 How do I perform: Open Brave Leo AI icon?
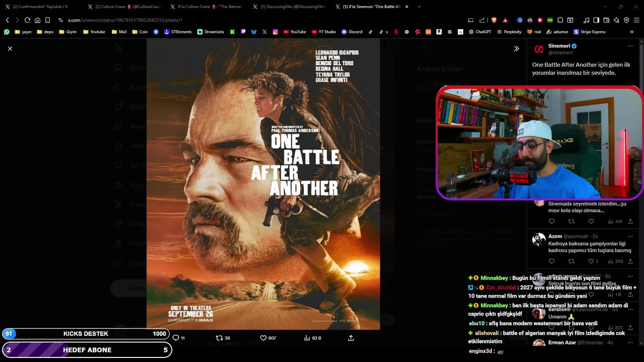[x=616, y=20]
